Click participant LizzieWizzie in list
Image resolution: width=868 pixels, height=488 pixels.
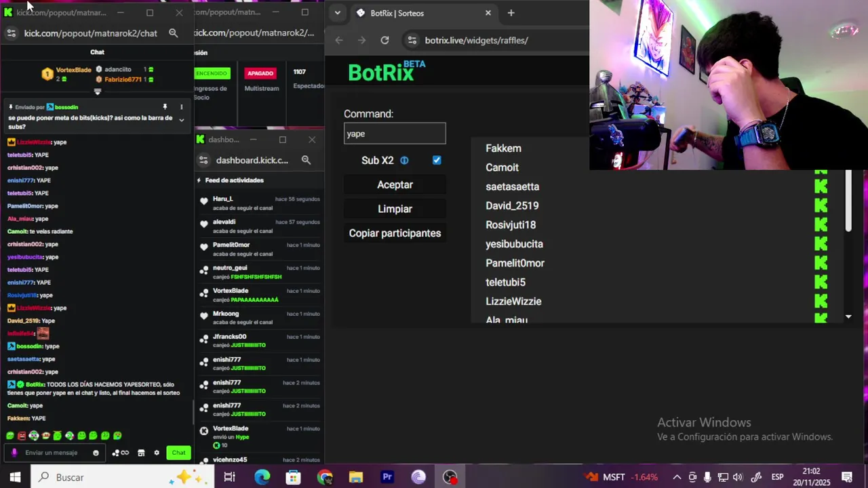(513, 302)
